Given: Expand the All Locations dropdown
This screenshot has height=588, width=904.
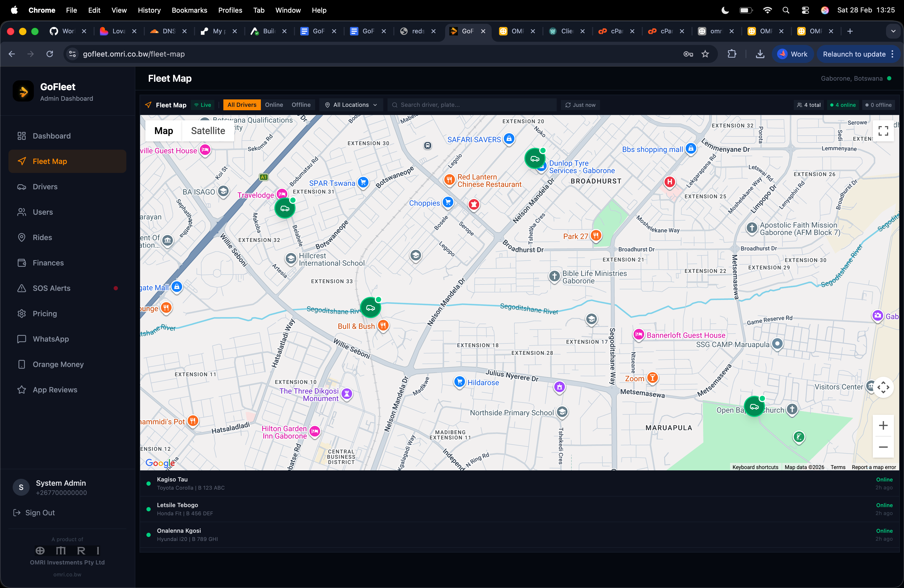Looking at the screenshot, I should [351, 105].
